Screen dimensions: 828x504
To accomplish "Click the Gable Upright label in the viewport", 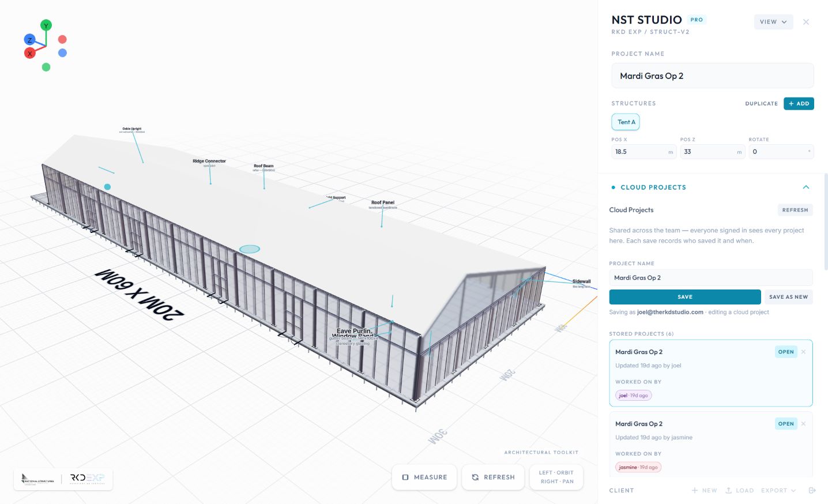I will (132, 129).
